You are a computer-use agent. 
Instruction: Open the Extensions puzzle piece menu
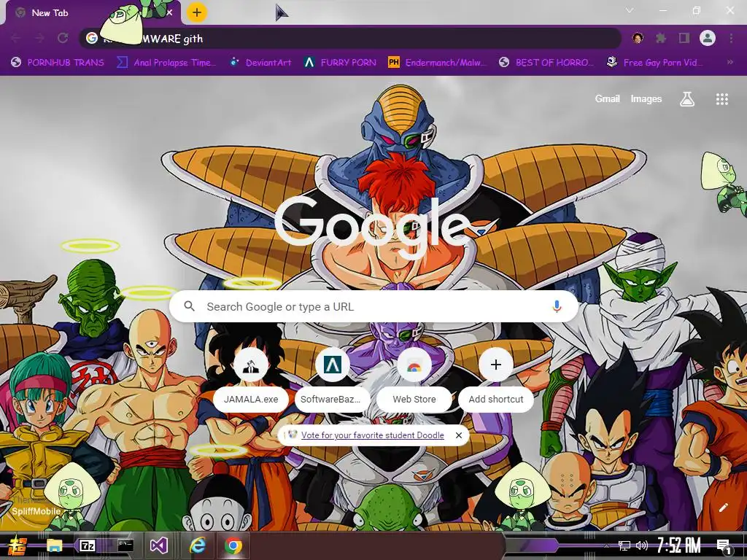661,38
